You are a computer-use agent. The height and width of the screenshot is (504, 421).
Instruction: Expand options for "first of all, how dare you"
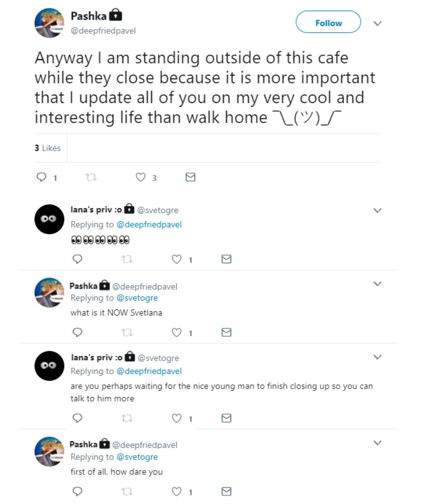(x=377, y=442)
